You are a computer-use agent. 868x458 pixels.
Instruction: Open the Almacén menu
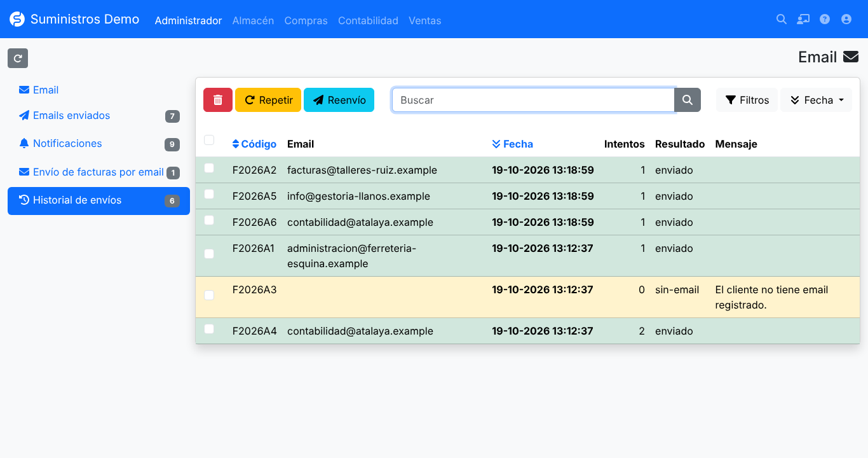[x=253, y=20]
